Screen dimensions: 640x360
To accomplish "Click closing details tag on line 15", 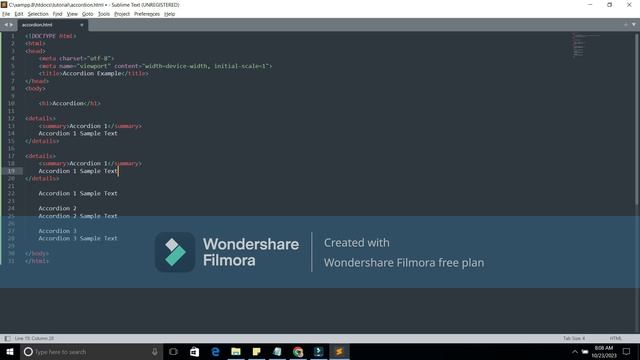I will pos(42,141).
